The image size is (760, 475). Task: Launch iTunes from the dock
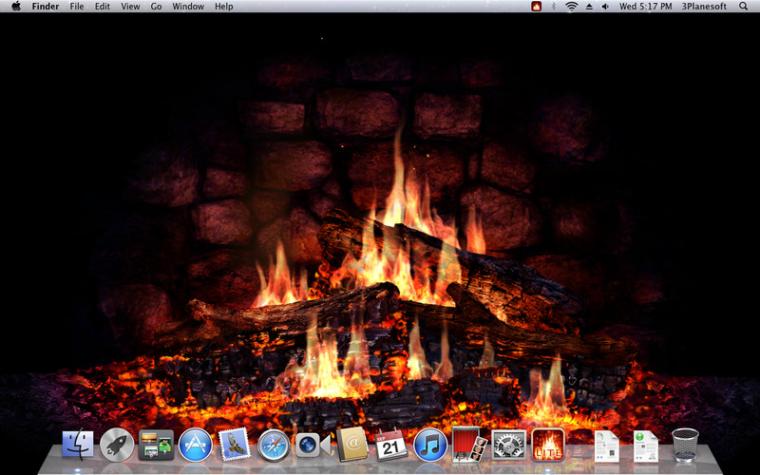(430, 444)
